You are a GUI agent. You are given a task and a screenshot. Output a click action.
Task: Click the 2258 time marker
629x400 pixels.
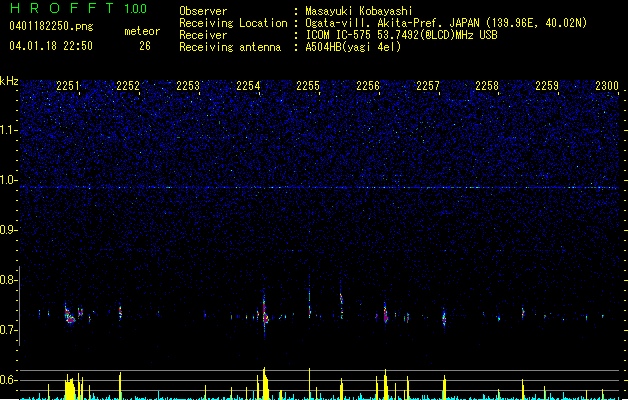pyautogui.click(x=487, y=86)
